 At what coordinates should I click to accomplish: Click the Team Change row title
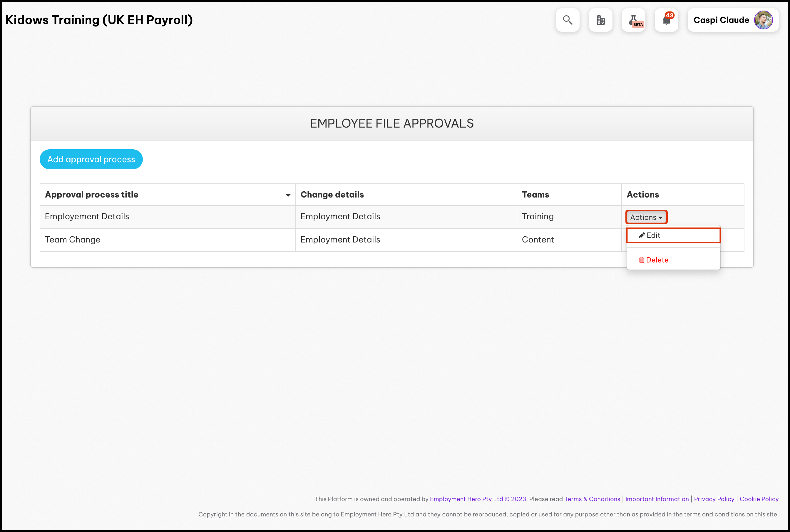click(73, 240)
